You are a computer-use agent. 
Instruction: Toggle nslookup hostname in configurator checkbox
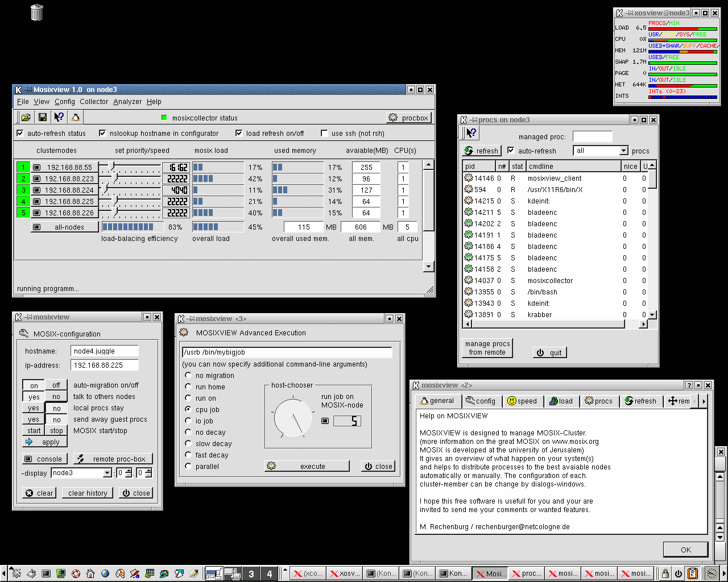[x=102, y=133]
